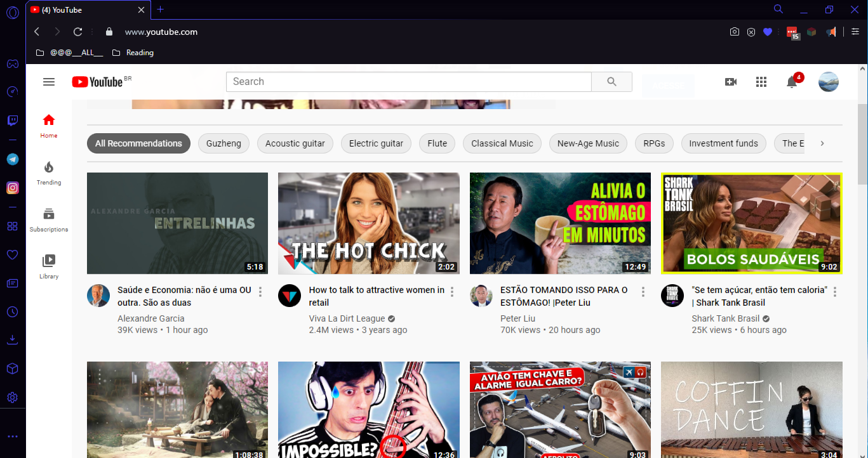Open the history clock in sidebar
Viewport: 868px width, 458px height.
13,311
